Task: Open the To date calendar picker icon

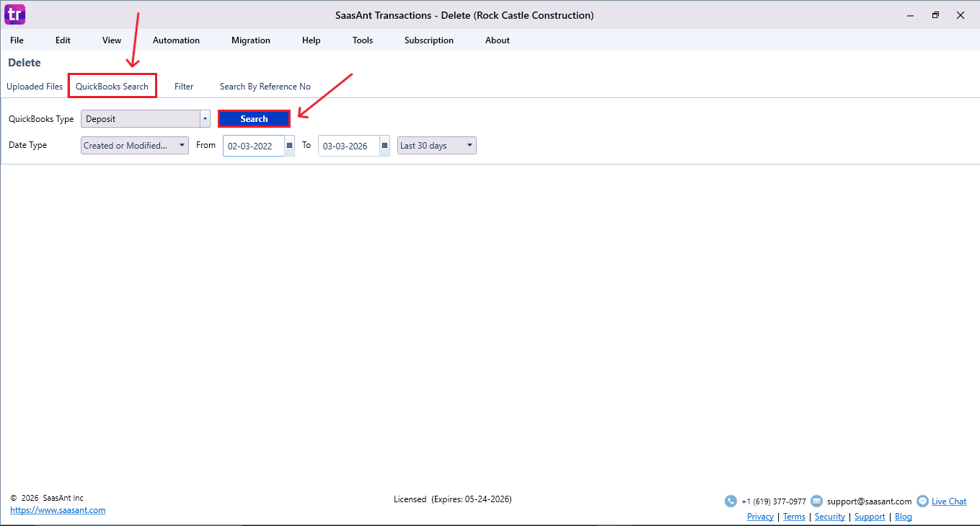Action: tap(384, 146)
